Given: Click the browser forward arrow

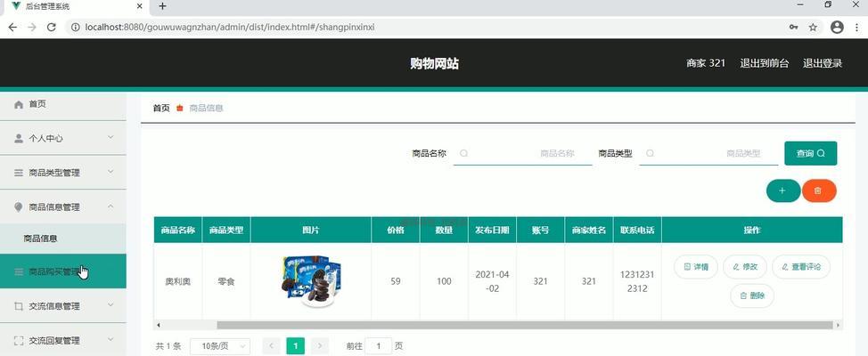Looking at the screenshot, I should tap(31, 27).
